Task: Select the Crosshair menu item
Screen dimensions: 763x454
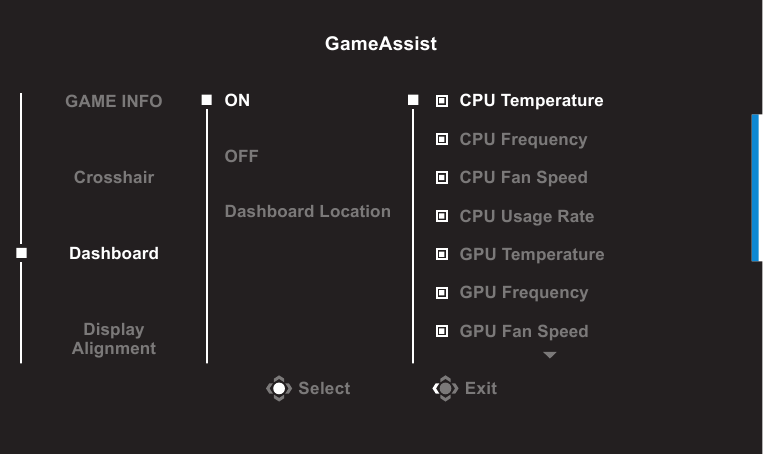Action: tap(114, 177)
